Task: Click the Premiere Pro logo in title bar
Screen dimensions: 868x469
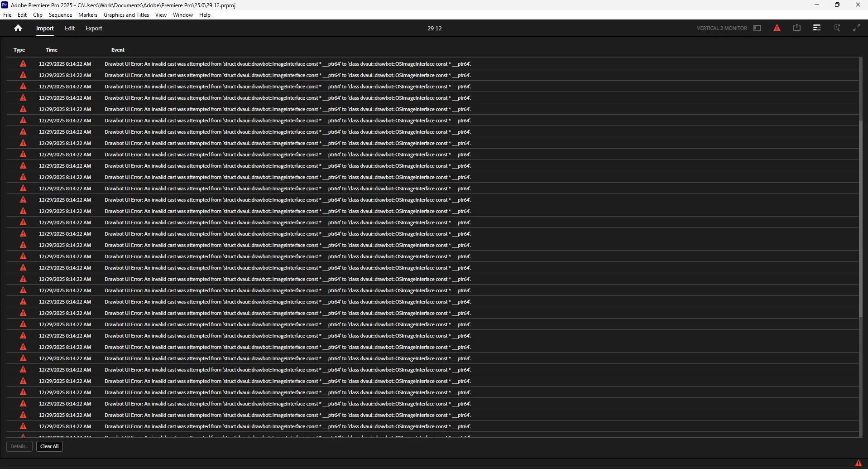Action: [x=5, y=5]
